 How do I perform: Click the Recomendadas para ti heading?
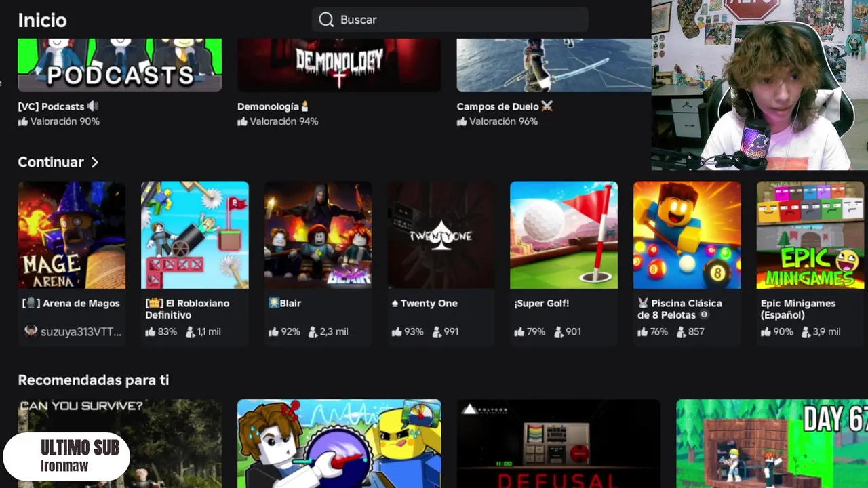pos(94,380)
